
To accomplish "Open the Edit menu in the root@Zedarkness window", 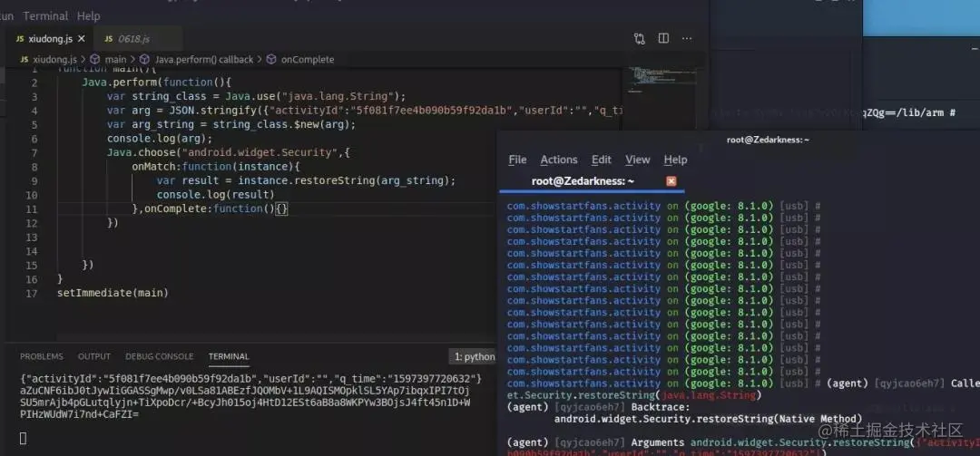I will (602, 160).
